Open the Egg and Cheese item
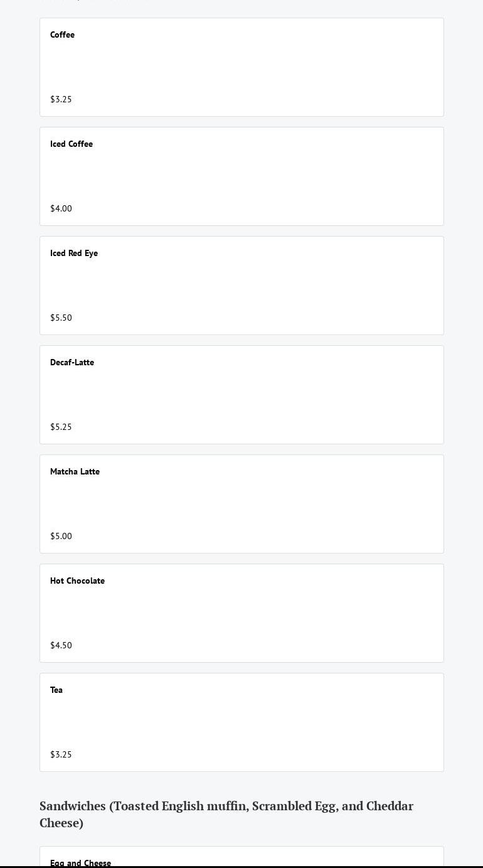483x868 pixels. pyautogui.click(x=80, y=862)
